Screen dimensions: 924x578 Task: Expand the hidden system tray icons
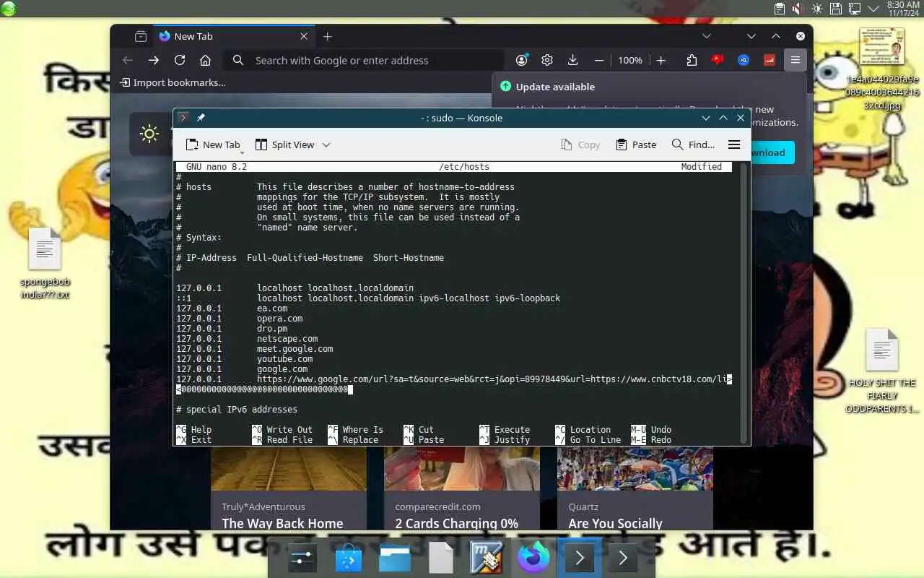coord(873,9)
